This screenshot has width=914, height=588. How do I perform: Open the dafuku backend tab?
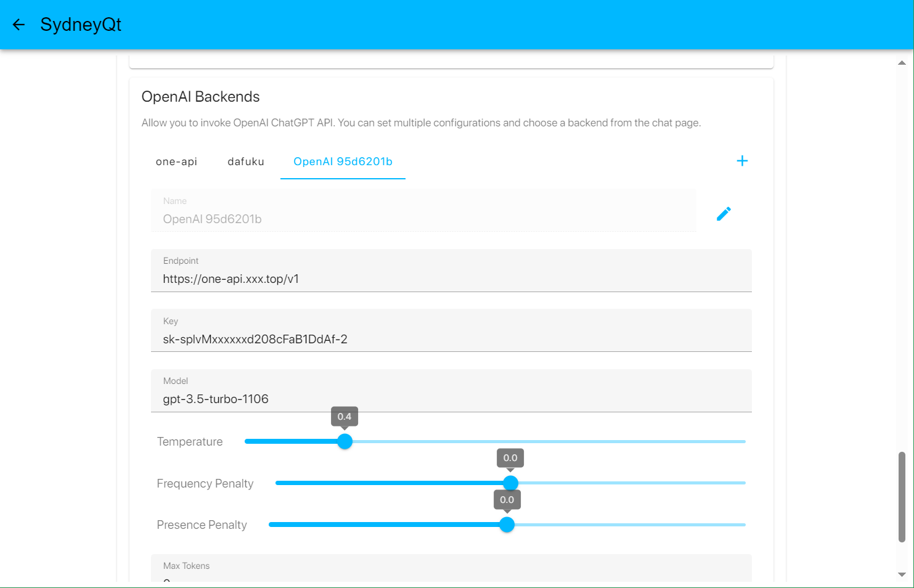pyautogui.click(x=245, y=161)
